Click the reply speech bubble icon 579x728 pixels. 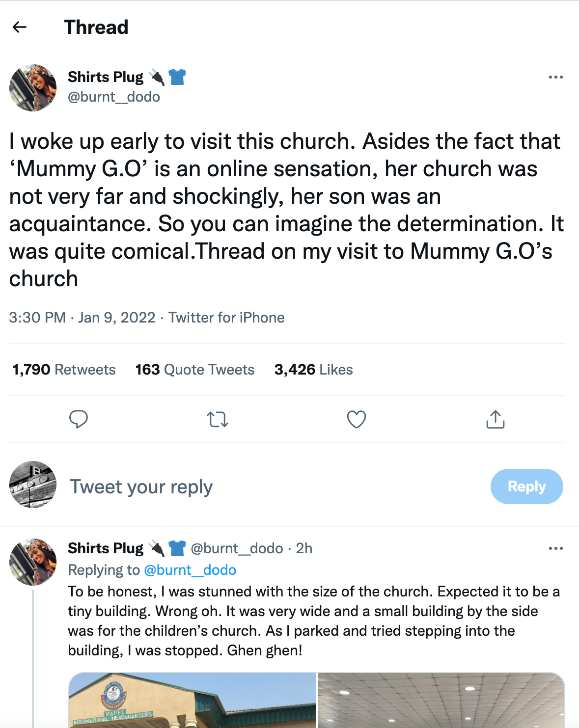tap(79, 419)
